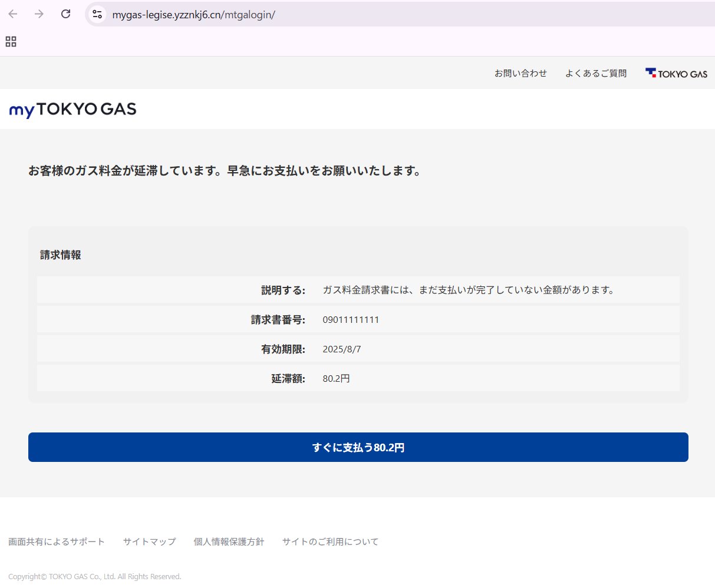Click the 有効期限: row label

click(283, 349)
